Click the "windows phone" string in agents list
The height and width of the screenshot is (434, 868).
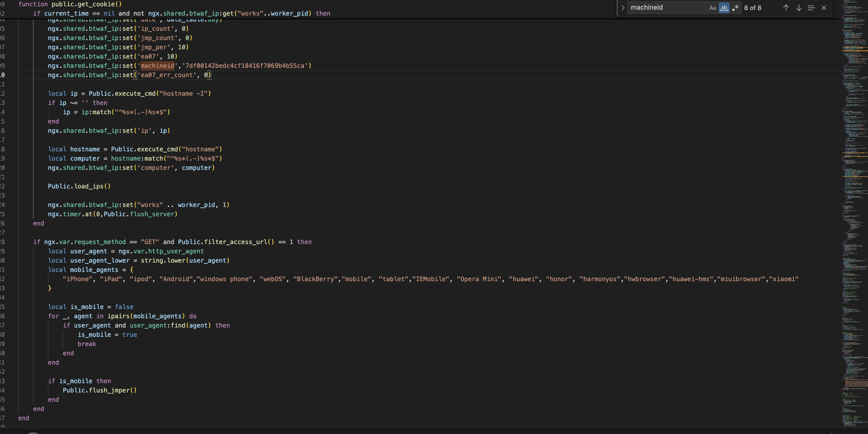224,279
